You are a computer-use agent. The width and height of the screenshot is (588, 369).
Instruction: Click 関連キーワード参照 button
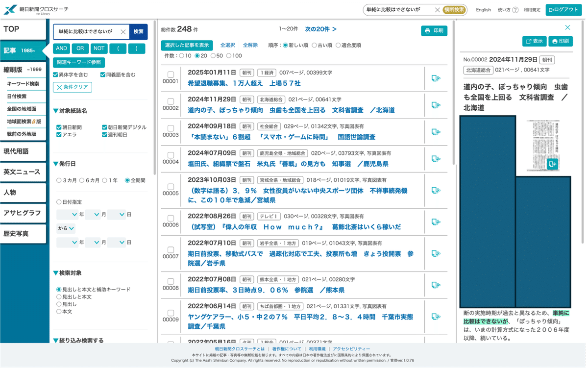click(79, 62)
